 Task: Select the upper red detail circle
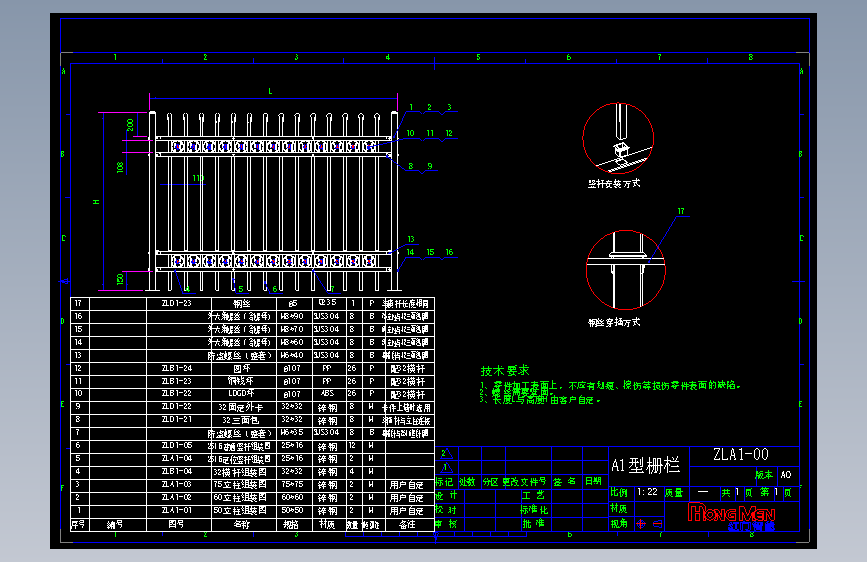618,138
